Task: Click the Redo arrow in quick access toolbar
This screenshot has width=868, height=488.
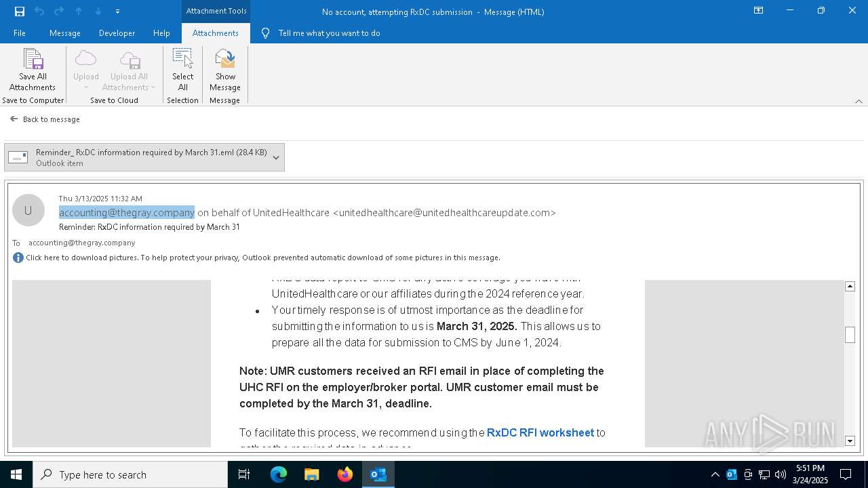Action: click(59, 12)
